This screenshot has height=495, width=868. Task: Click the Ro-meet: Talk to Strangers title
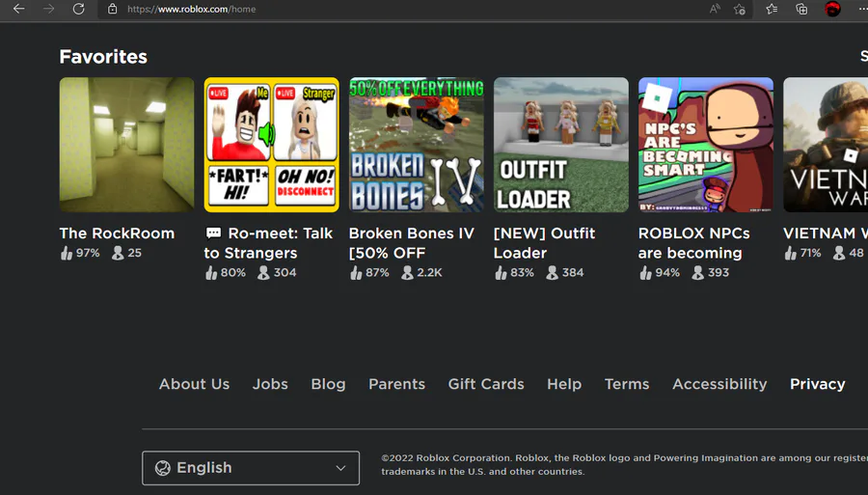tap(268, 243)
